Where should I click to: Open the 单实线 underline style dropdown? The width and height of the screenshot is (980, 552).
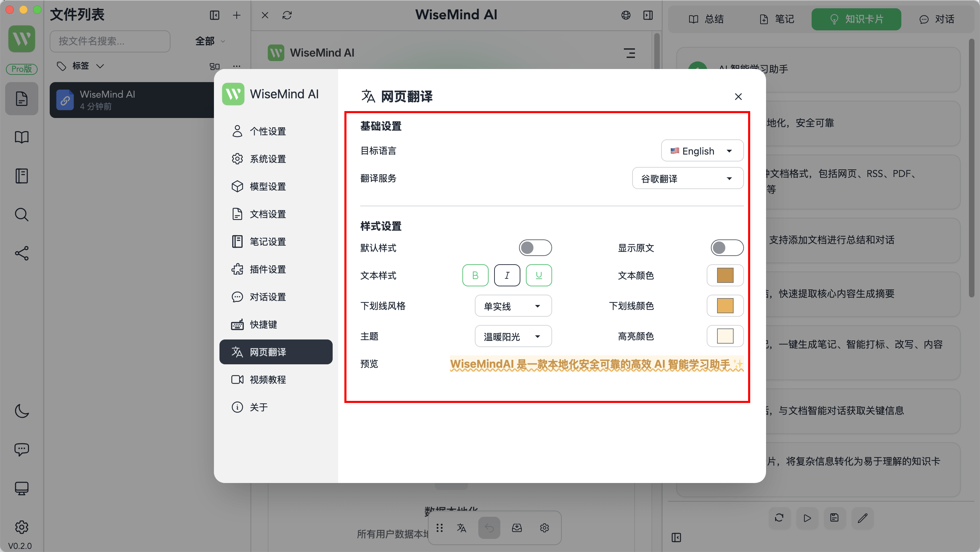[x=513, y=306]
